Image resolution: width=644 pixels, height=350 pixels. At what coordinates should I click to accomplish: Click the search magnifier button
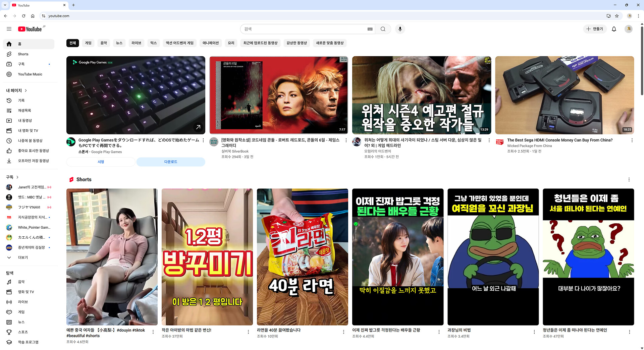pyautogui.click(x=383, y=29)
